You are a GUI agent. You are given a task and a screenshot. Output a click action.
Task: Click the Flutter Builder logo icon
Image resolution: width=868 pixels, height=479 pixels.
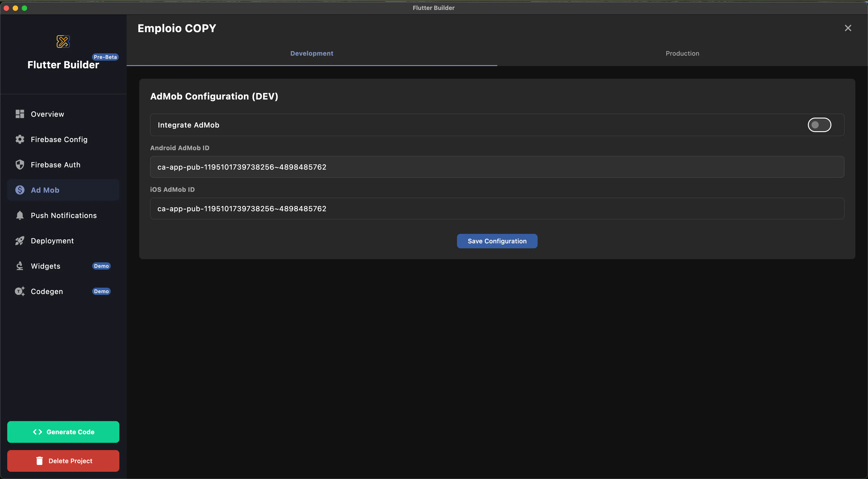pos(63,41)
